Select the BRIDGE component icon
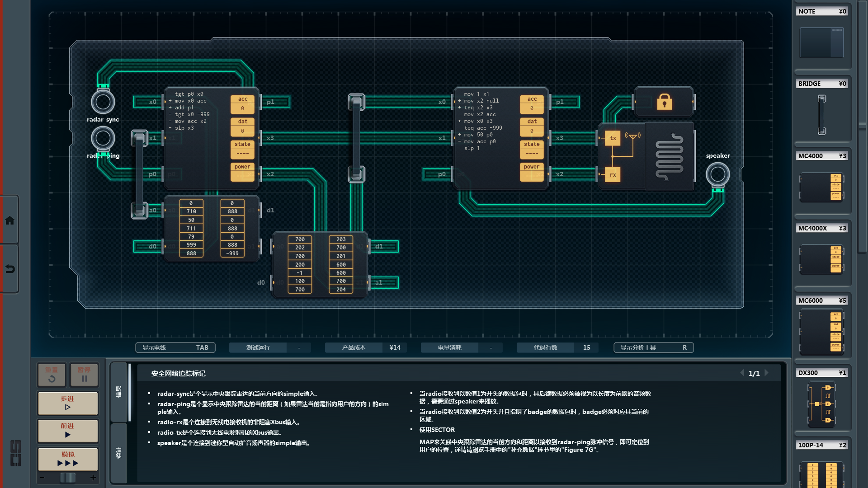This screenshot has width=868, height=488. click(x=821, y=115)
